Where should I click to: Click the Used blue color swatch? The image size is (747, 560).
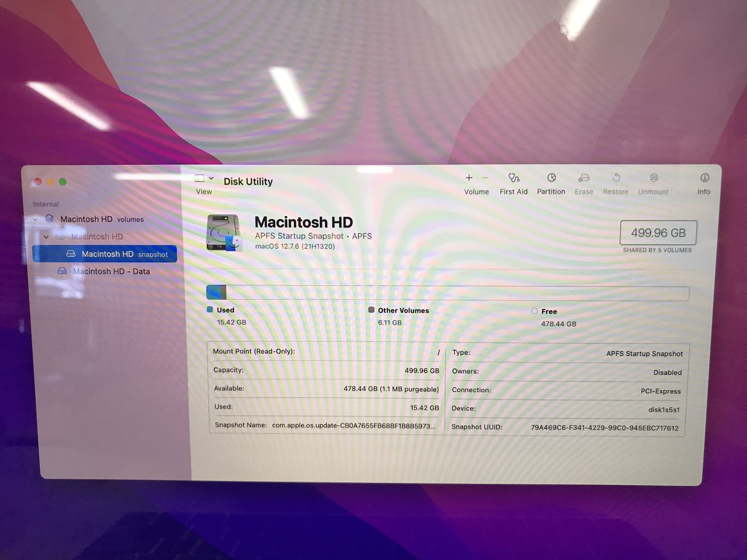pos(210,309)
